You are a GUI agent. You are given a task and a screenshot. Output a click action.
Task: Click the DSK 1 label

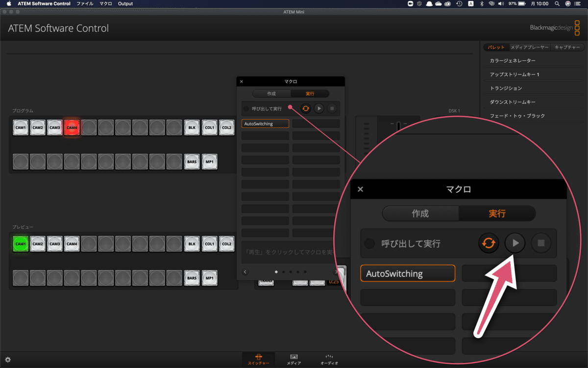pos(454,111)
